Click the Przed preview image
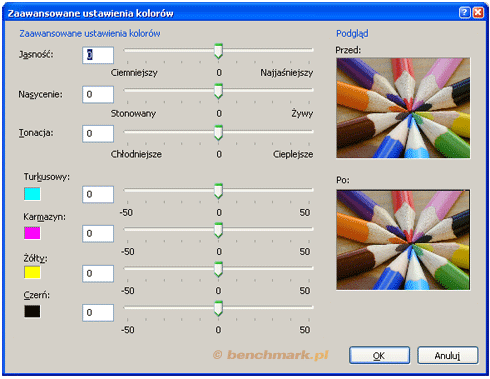 (x=403, y=108)
